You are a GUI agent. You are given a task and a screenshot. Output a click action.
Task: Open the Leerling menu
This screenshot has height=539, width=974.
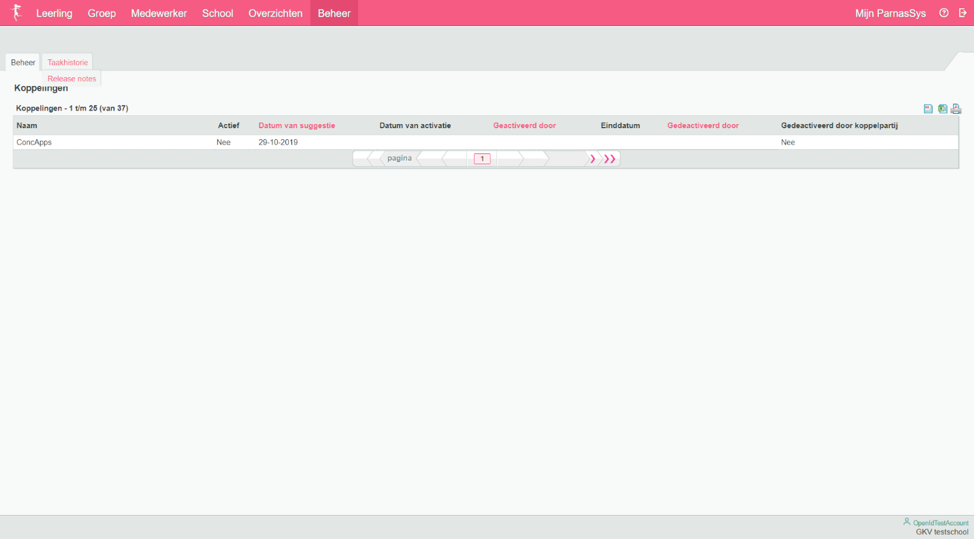point(54,13)
